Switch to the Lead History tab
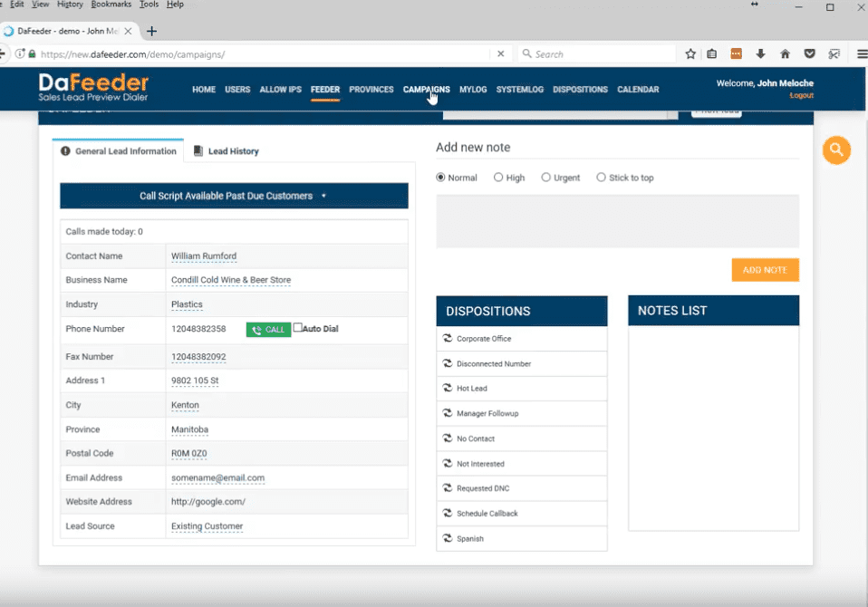Screen dimensions: 868x607 [x=226, y=151]
